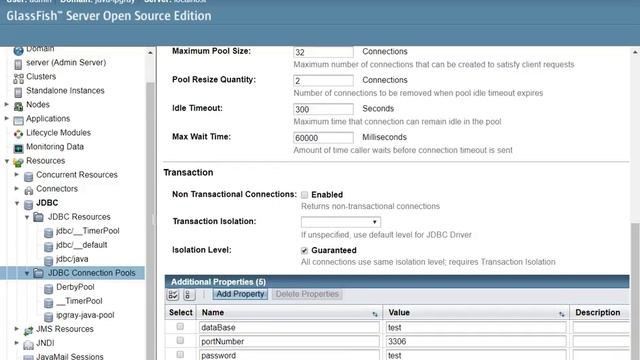This screenshot has height=360, width=640.
Task: Expand the Connectors node
Action: 17,189
